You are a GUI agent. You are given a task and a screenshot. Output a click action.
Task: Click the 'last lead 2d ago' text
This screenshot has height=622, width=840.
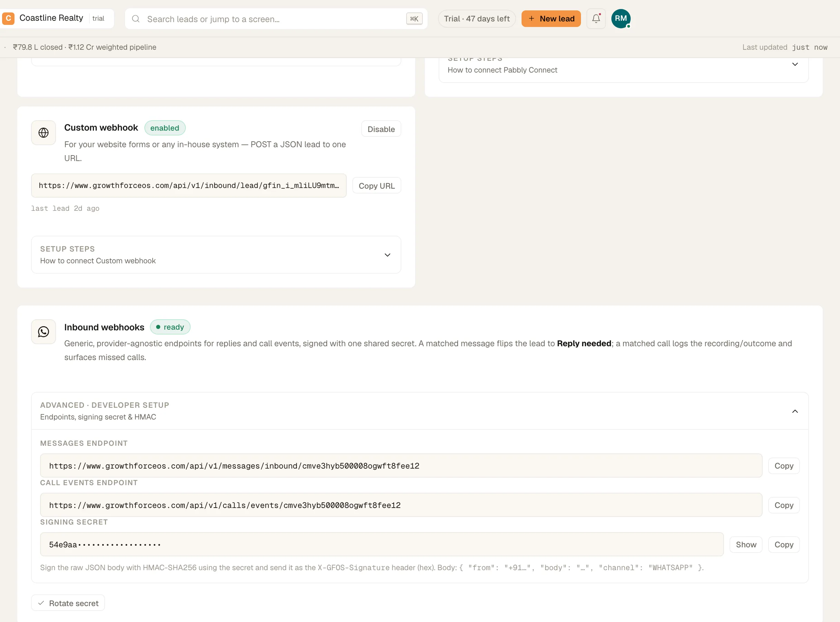coord(65,209)
